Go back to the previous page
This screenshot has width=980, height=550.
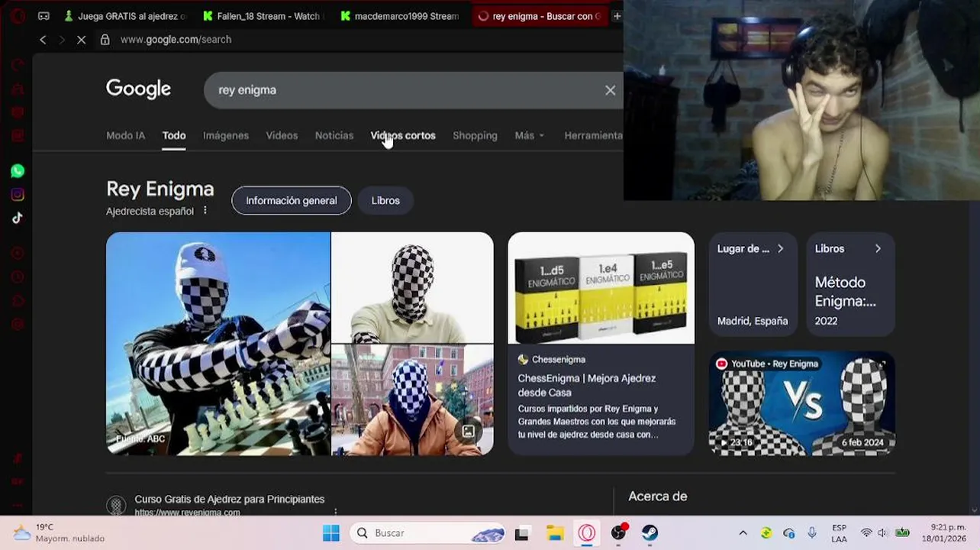(43, 40)
